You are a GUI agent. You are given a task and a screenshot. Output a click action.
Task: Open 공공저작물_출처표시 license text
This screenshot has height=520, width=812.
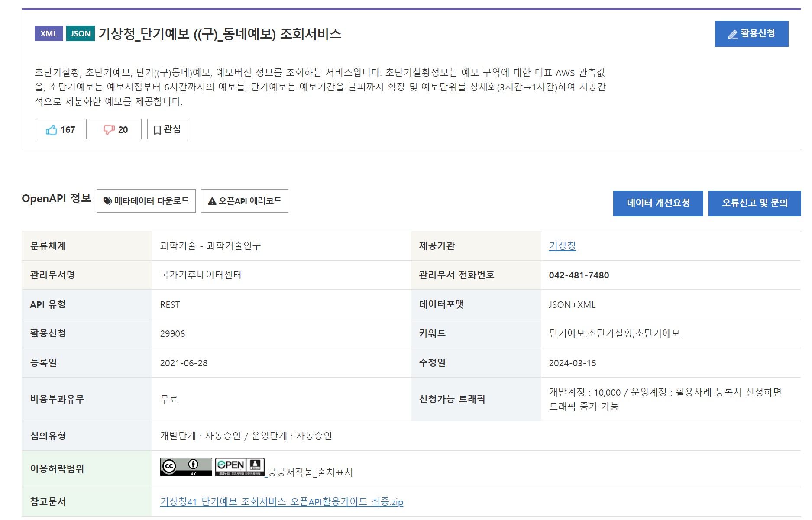pyautogui.click(x=311, y=472)
